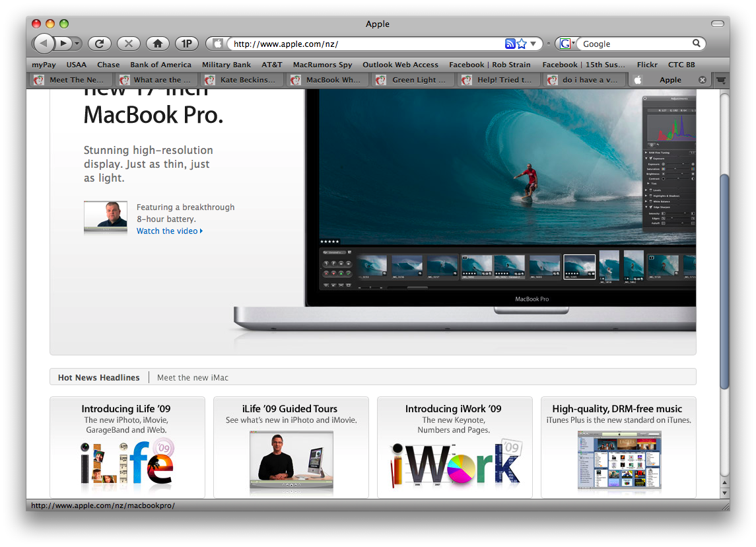756x547 pixels.
Task: Open the Introducing iLife '09 promo heading
Action: coord(126,408)
